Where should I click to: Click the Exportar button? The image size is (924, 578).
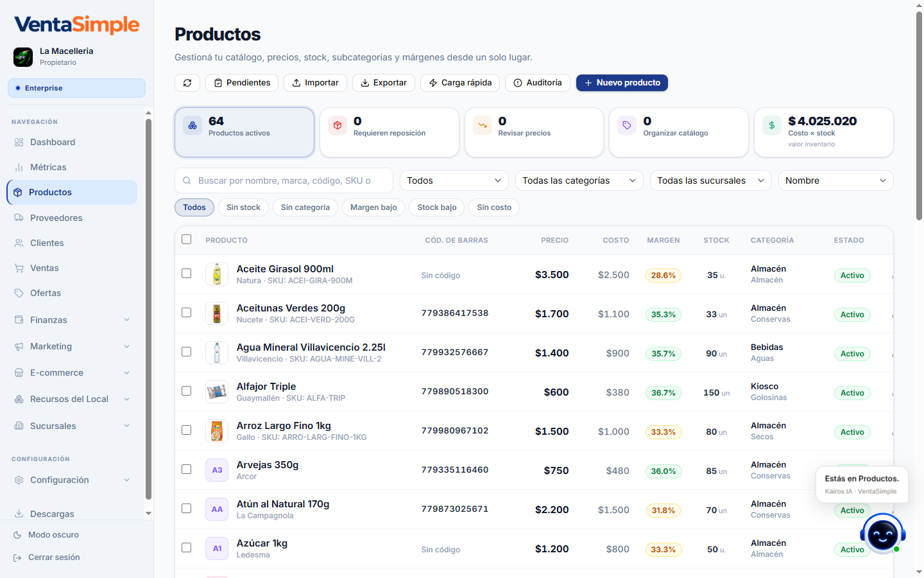point(384,83)
